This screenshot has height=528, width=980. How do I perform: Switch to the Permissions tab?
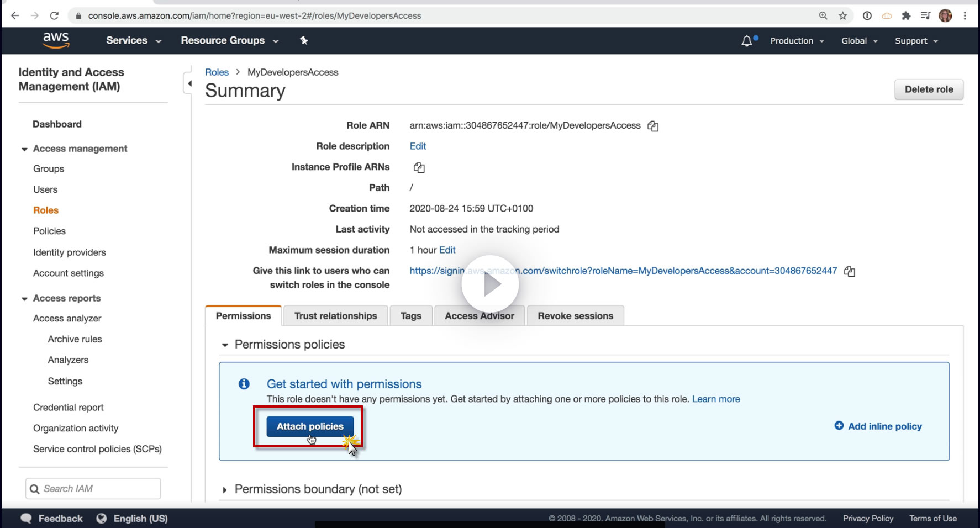click(243, 315)
